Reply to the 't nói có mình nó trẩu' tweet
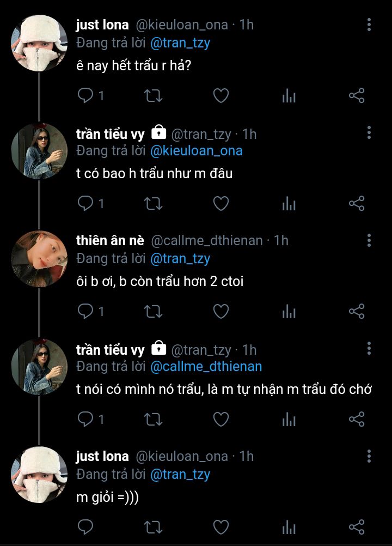Screen dimensions: 392x546 tap(85, 420)
